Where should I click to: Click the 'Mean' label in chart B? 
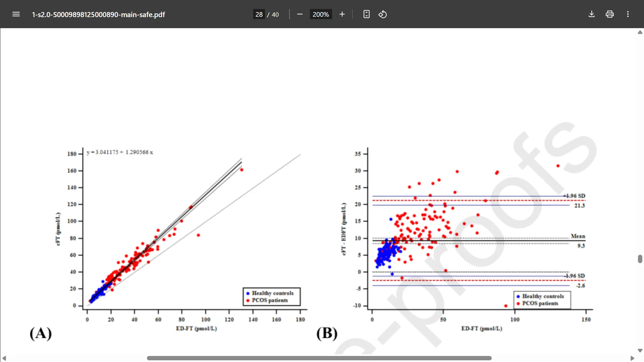578,236
